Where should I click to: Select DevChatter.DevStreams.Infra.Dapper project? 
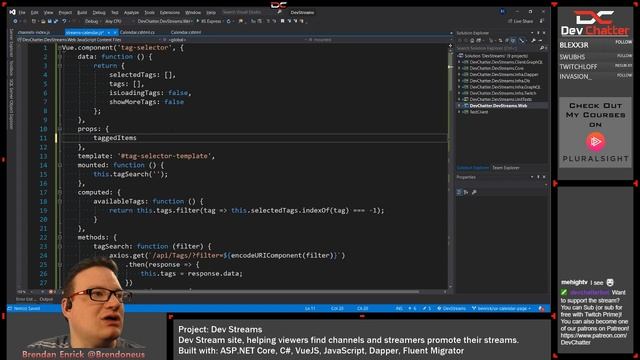coord(504,75)
